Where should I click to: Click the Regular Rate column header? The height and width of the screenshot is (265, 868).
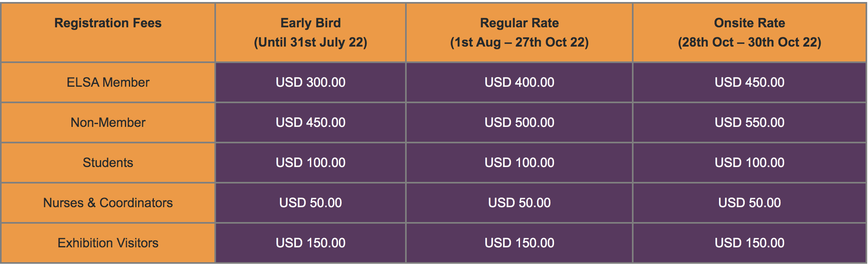click(519, 33)
